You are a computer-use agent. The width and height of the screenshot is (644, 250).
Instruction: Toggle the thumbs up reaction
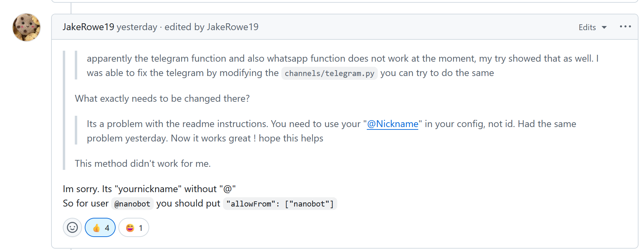tap(100, 228)
